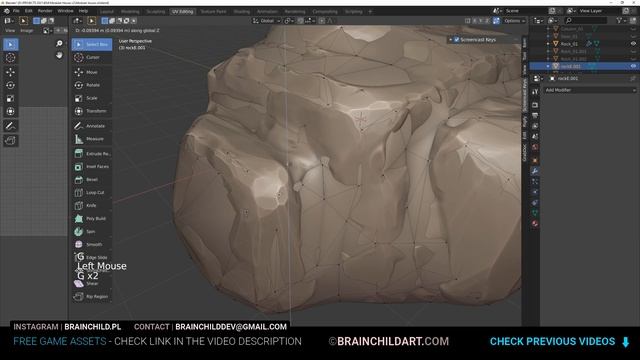Screen dimensions: 640x360
Task: Select the Knife tool
Action: point(92,206)
